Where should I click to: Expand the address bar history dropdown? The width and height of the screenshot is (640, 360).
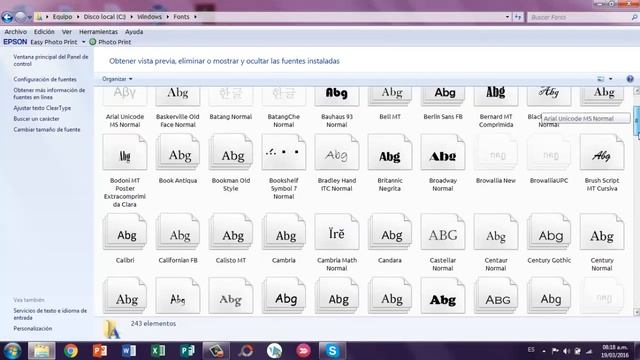(507, 17)
